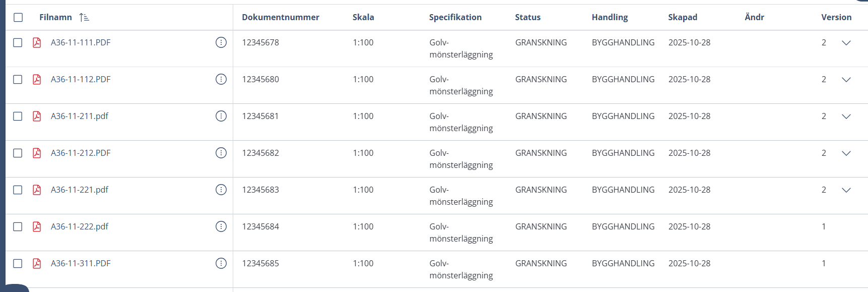
Task: Open file A36-11-311.PDF link
Action: [x=81, y=263]
